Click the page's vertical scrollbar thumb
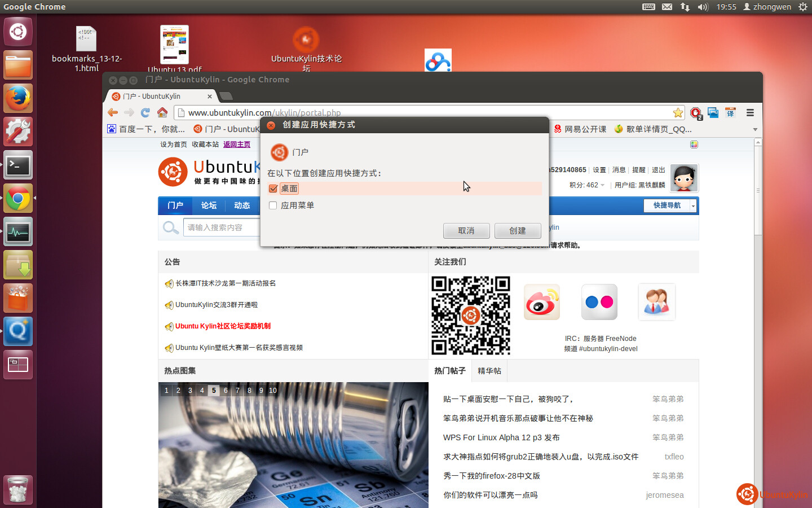Screen dimensions: 812x508 pos(758,191)
